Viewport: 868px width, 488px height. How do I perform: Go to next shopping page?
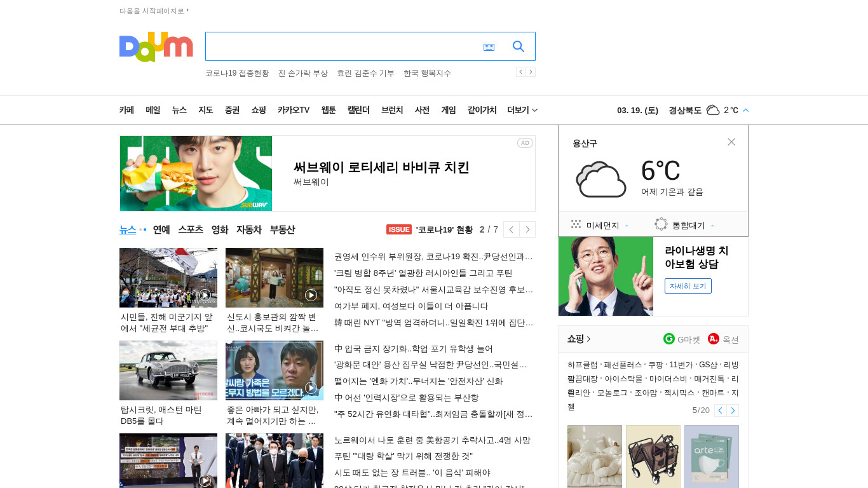(x=733, y=410)
